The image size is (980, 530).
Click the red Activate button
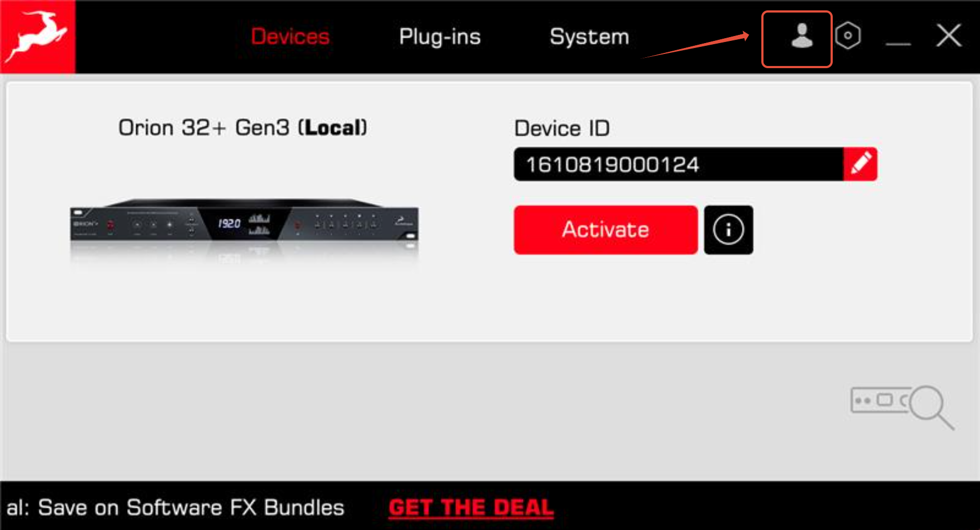pyautogui.click(x=605, y=230)
